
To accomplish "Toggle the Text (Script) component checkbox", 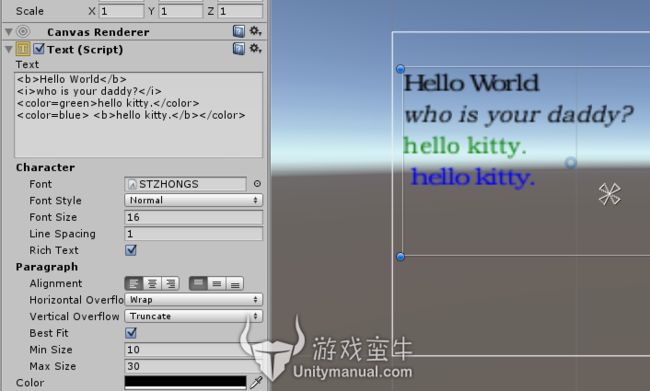I will coord(39,49).
